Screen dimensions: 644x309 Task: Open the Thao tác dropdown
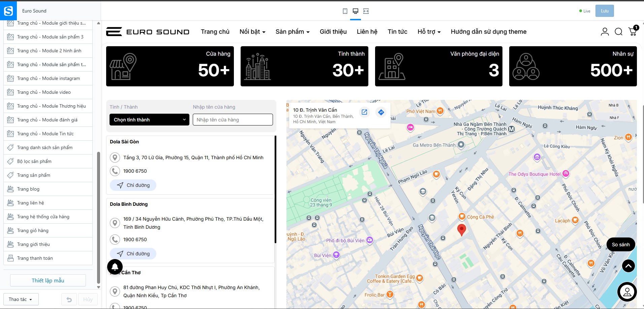point(21,300)
